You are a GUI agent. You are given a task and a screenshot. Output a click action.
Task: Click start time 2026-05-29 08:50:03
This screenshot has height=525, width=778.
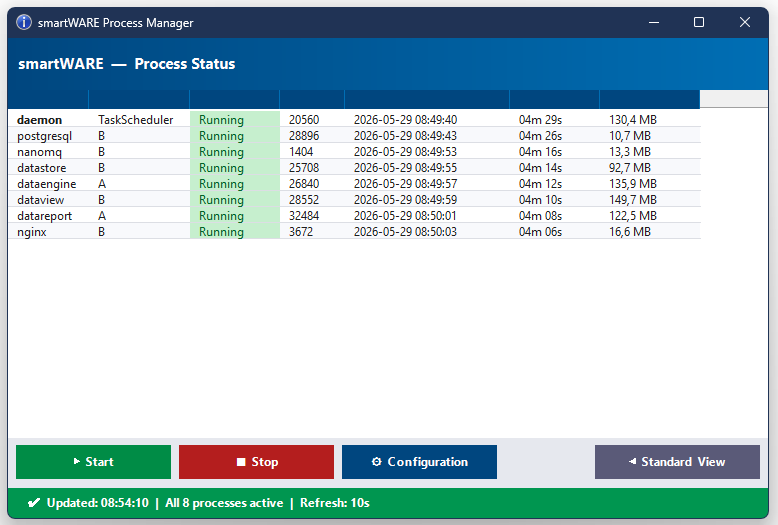405,232
